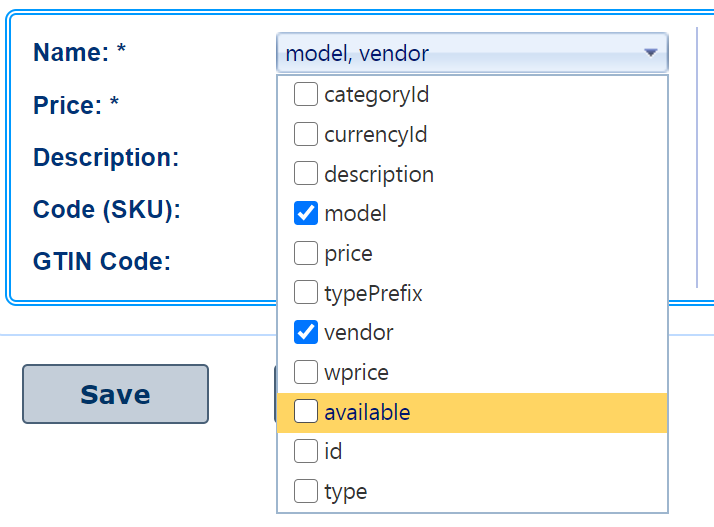The height and width of the screenshot is (527, 714).
Task: Click the 'model, vendor' combo box
Action: 460,53
